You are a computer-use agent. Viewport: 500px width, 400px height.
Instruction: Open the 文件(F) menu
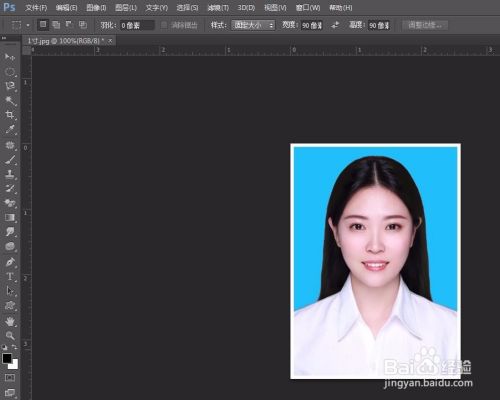(x=36, y=8)
